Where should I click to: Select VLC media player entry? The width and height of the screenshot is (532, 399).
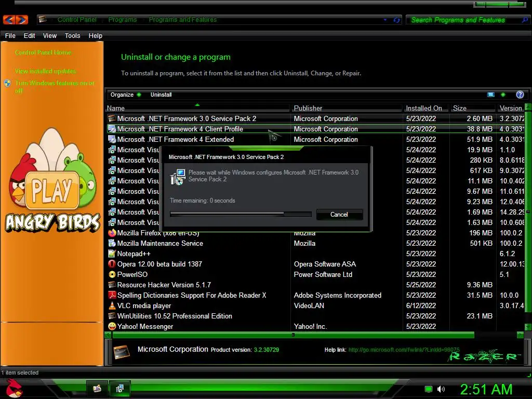[315, 305]
